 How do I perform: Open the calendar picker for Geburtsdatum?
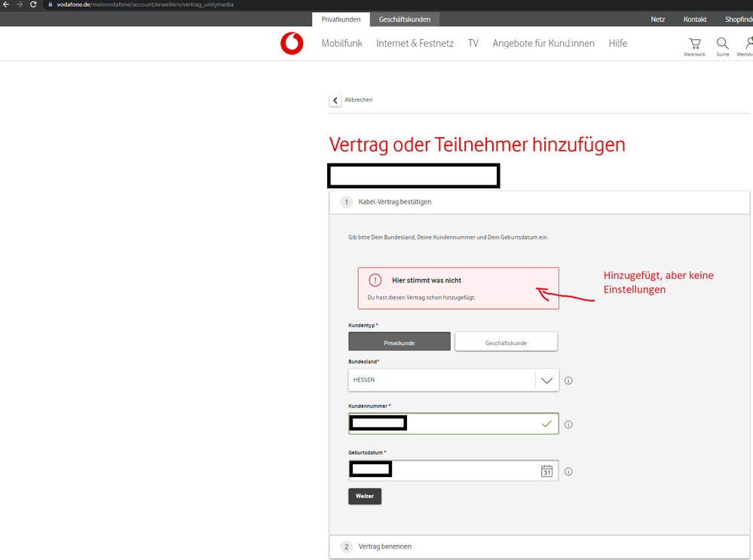tap(546, 470)
